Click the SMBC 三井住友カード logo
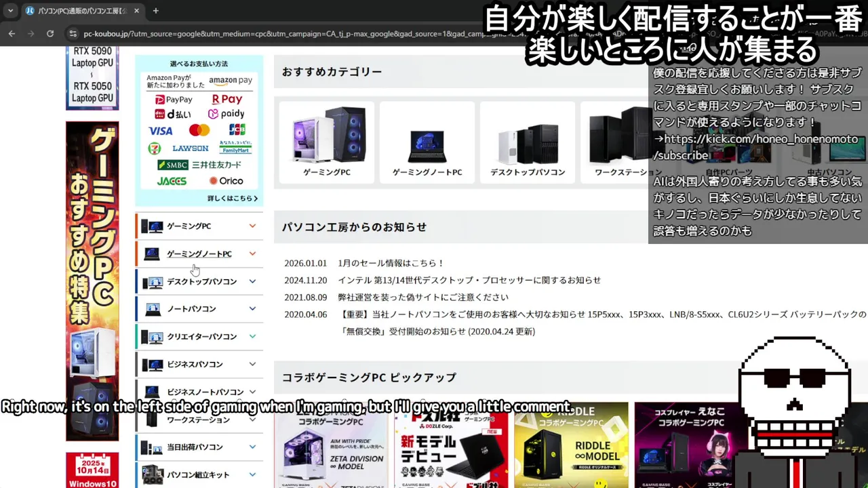This screenshot has width=868, height=488. (x=199, y=165)
